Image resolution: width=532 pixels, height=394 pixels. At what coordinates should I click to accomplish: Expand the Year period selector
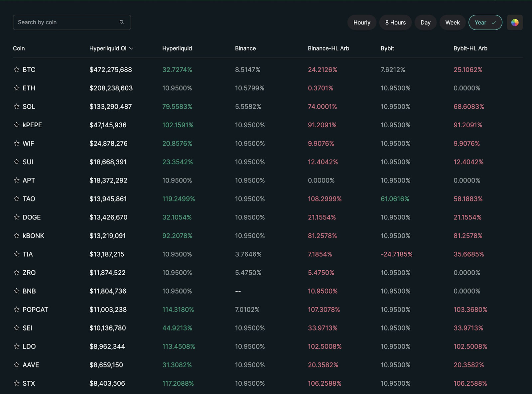485,22
